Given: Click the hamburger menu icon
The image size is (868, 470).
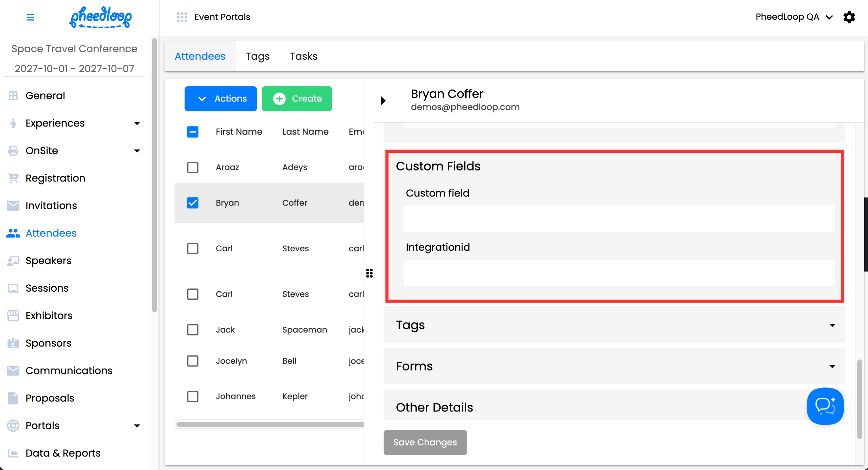Looking at the screenshot, I should click(30, 17).
